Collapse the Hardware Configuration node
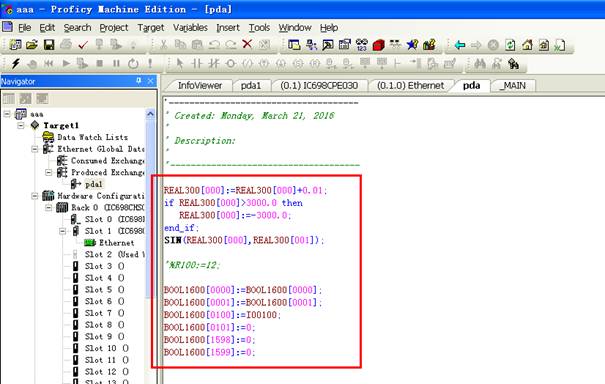The width and height of the screenshot is (605, 384). [35, 196]
